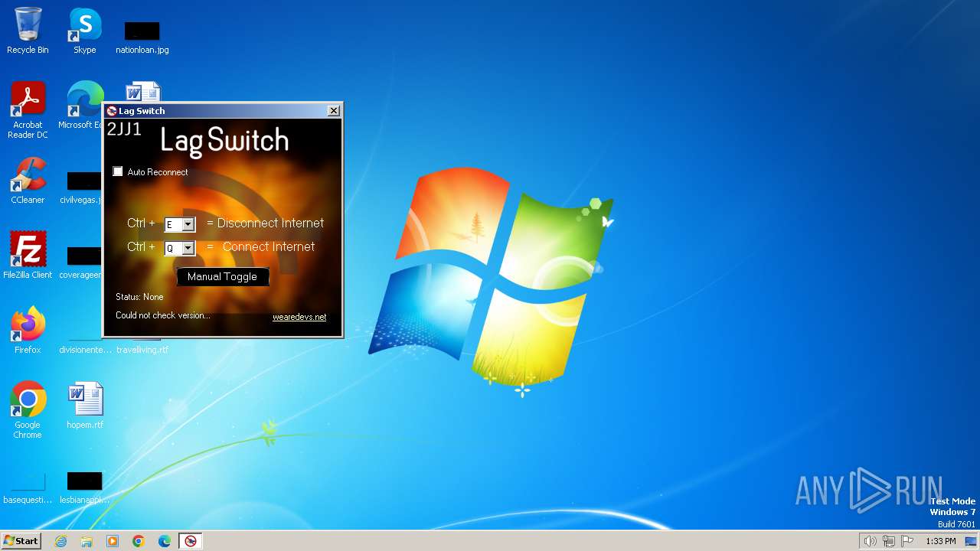
Task: Open the Skype desktop shortcut
Action: [x=85, y=31]
